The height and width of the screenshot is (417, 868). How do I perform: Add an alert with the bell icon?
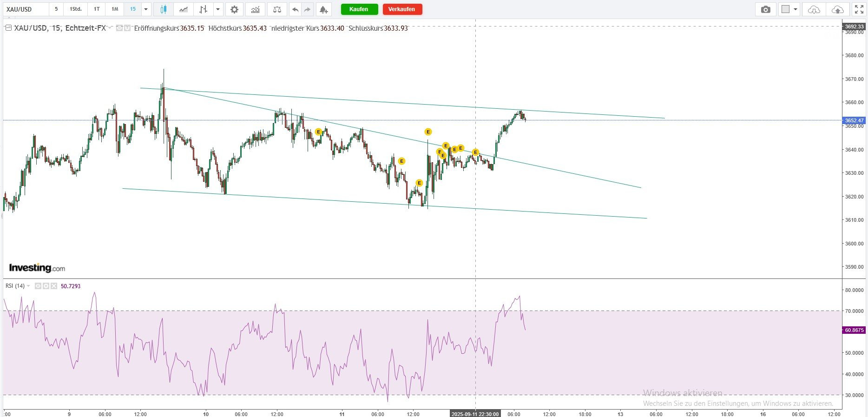[x=323, y=9]
